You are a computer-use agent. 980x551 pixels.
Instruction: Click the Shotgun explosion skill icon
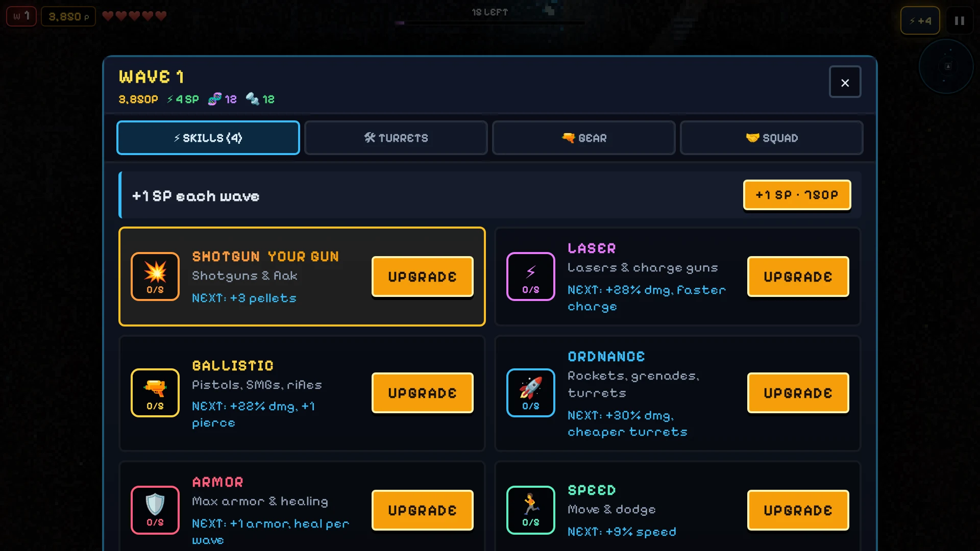pyautogui.click(x=155, y=277)
